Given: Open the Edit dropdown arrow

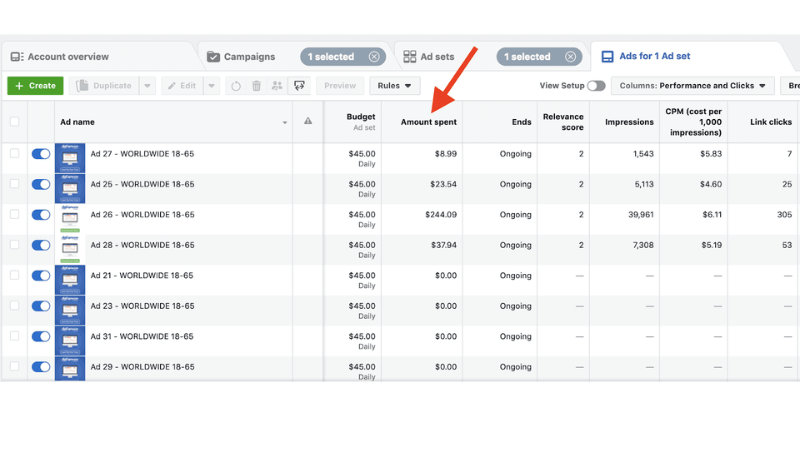Looking at the screenshot, I should tap(211, 86).
